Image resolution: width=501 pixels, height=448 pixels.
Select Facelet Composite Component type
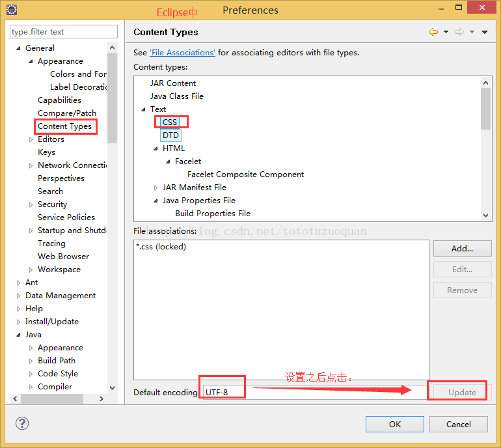[245, 175]
